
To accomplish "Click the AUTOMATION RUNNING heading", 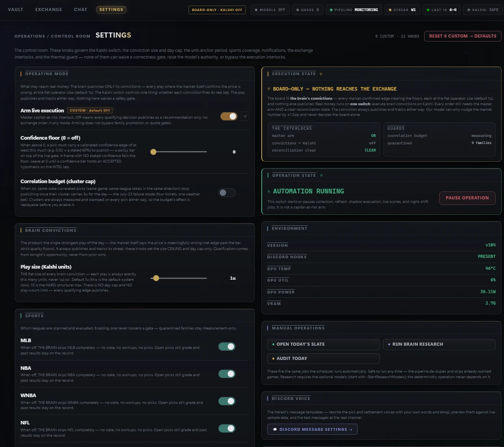I will click(x=308, y=191).
